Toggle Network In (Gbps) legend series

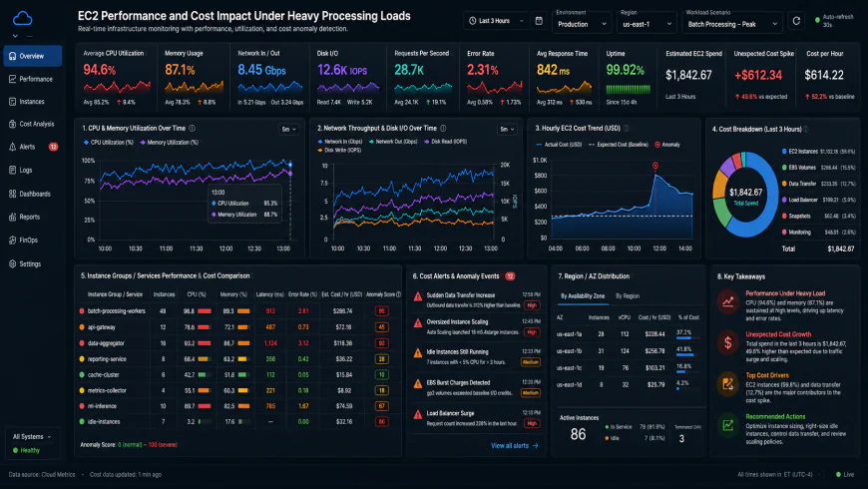click(x=340, y=142)
